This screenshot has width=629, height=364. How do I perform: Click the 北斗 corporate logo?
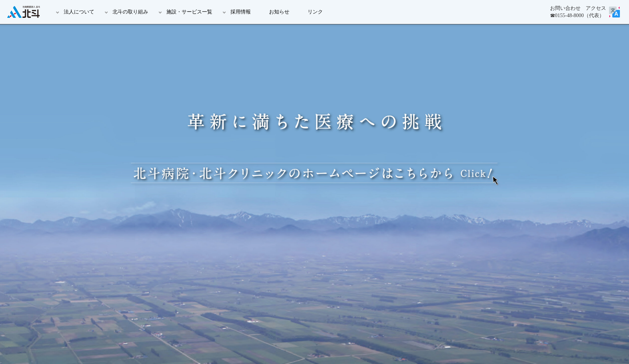pos(23,11)
